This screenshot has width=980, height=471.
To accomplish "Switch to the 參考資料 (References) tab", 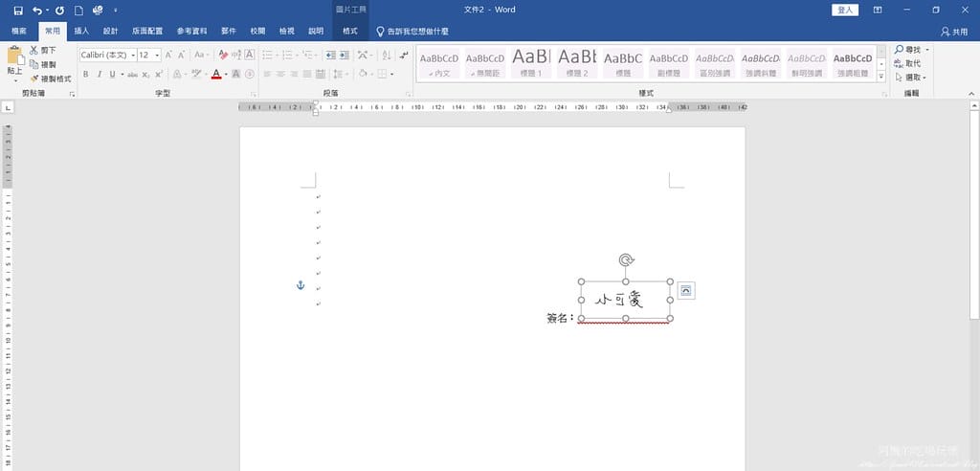I will (x=191, y=32).
